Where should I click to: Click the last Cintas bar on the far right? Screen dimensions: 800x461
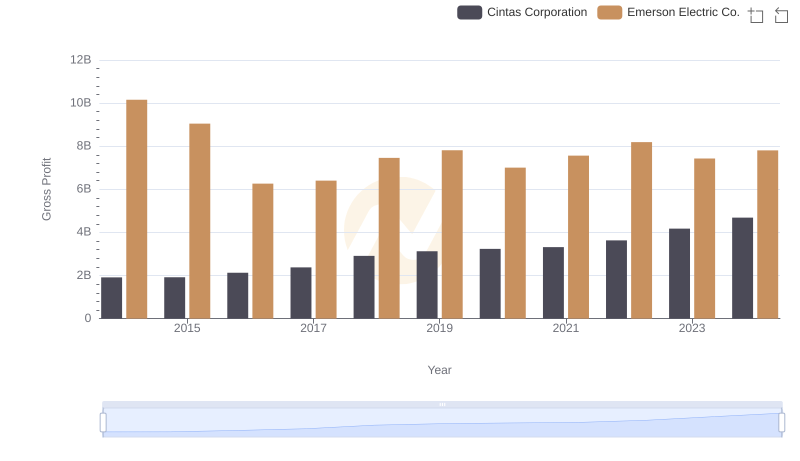pyautogui.click(x=742, y=268)
